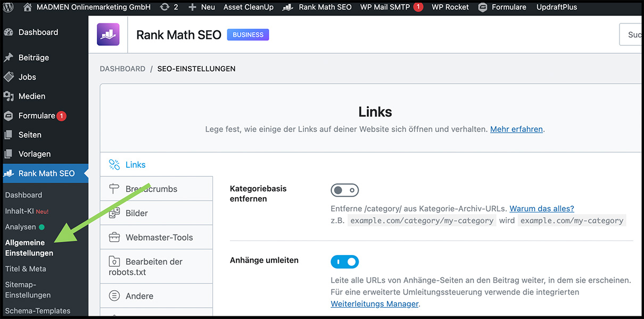644x319 pixels.
Task: Open the Bearbeiten der robots.txt tab
Action: coord(156,267)
